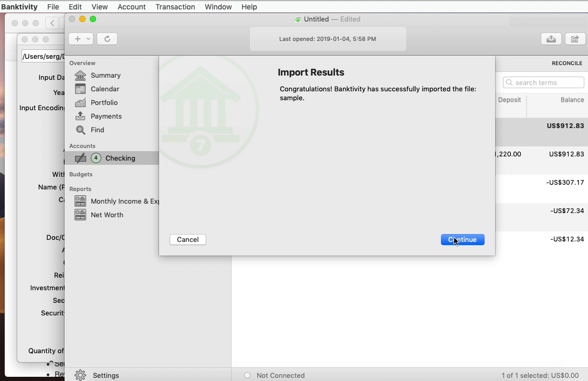Open Net Worth report

point(107,215)
